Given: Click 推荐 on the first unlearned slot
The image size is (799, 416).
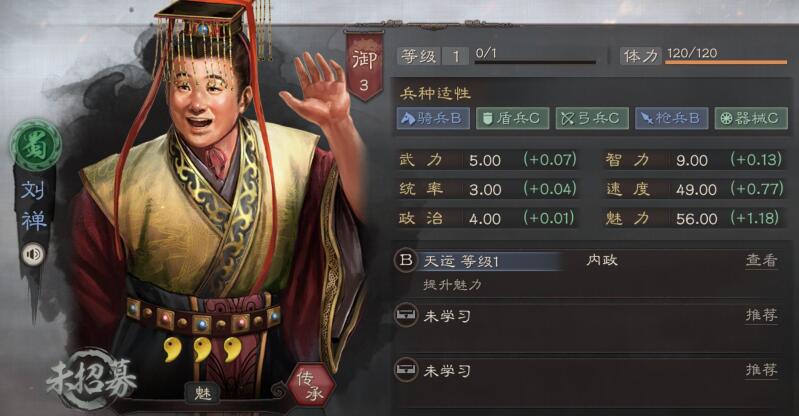Looking at the screenshot, I should tap(761, 315).
